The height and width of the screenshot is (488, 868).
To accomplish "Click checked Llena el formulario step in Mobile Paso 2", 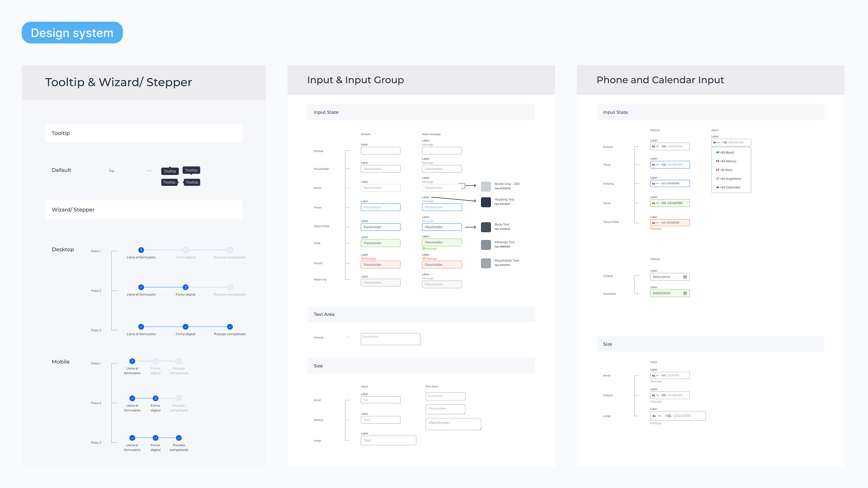I will pos(132,399).
